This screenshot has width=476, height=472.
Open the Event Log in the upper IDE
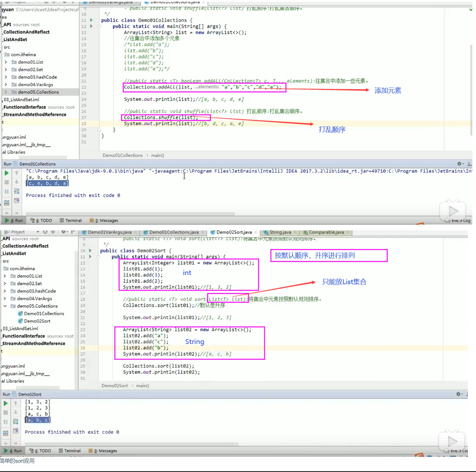458,221
